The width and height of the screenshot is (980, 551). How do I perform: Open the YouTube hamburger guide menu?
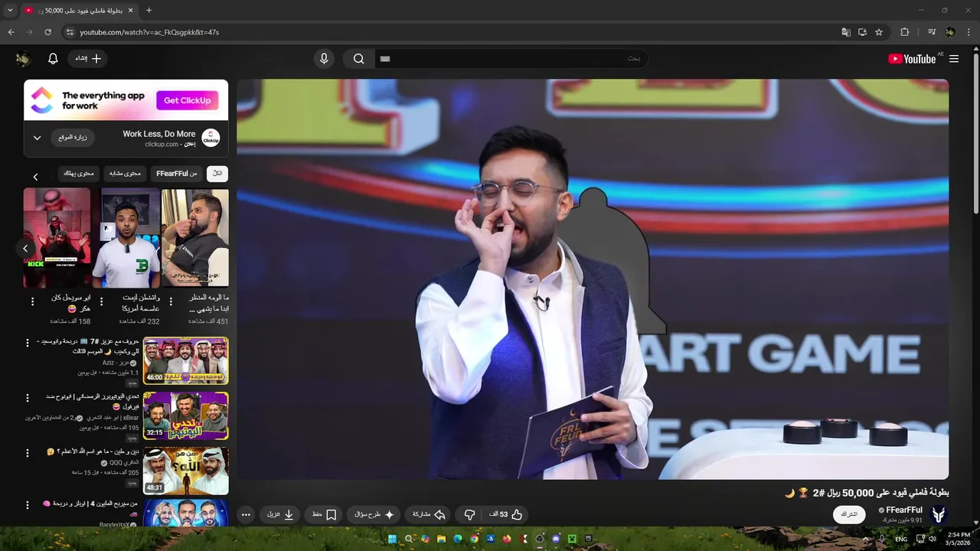[954, 59]
